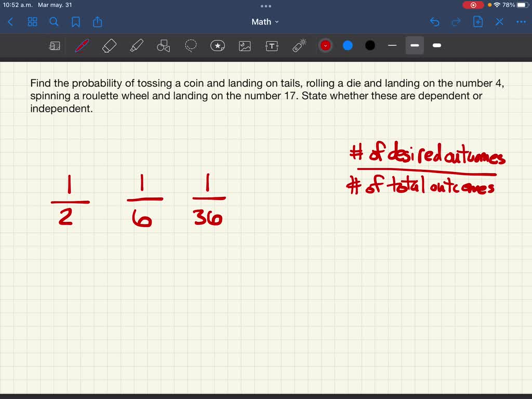Viewport: 532px width, 399px height.
Task: Select the Pen tool
Action: pos(82,45)
